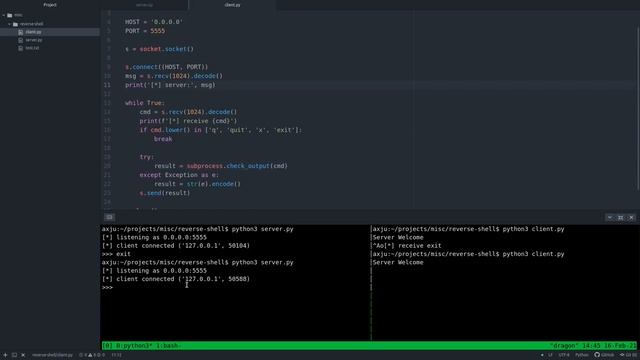The height and width of the screenshot is (360, 640).
Task: Click the tmux window 1:bash in green bar
Action: [167, 346]
